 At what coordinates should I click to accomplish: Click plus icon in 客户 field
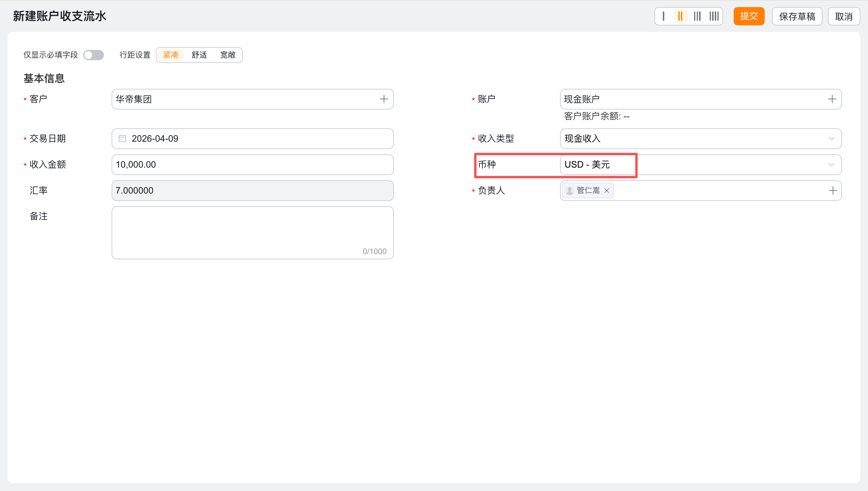384,99
